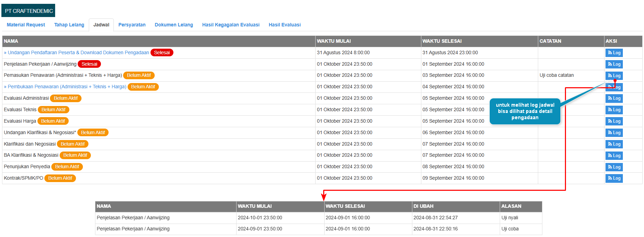Viewport: 644px width, 237px height.
Task: Open Log for Kontrak/SPMK/PO row
Action: [x=614, y=178]
